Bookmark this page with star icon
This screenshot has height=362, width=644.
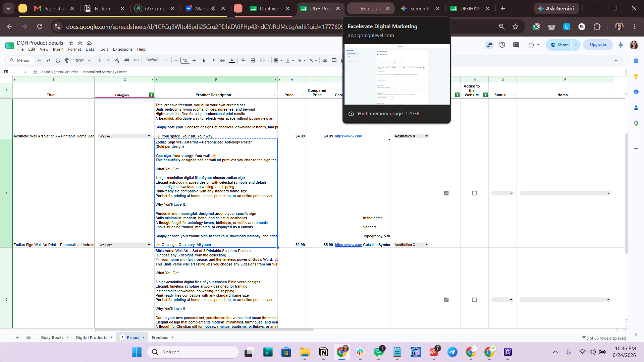pos(516,26)
